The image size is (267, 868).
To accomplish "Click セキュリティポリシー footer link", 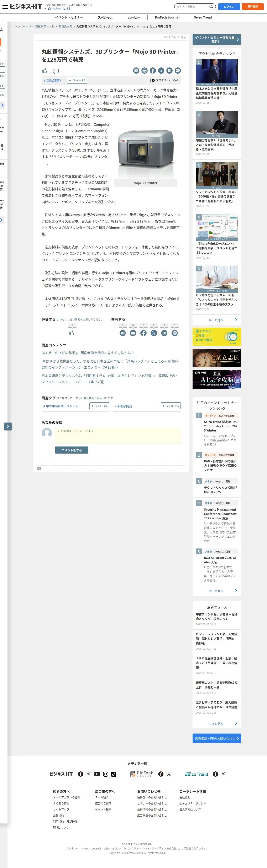I will (x=193, y=803).
